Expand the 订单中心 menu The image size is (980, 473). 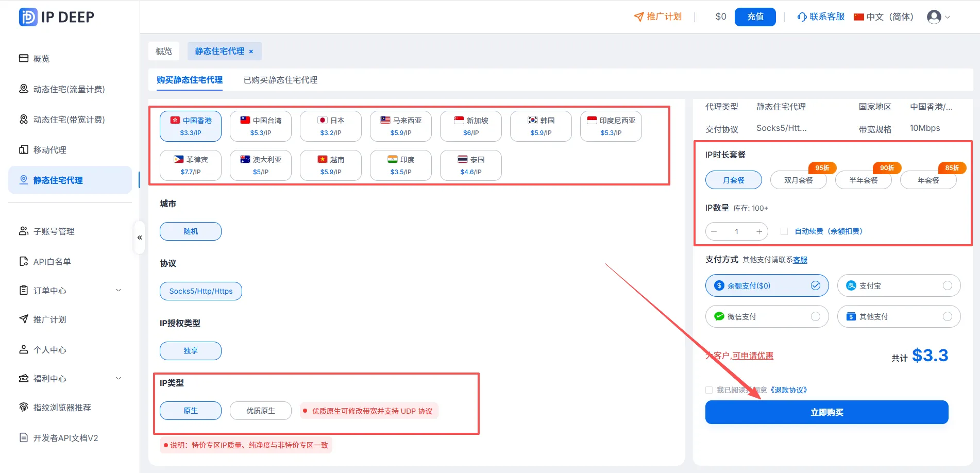(x=119, y=290)
